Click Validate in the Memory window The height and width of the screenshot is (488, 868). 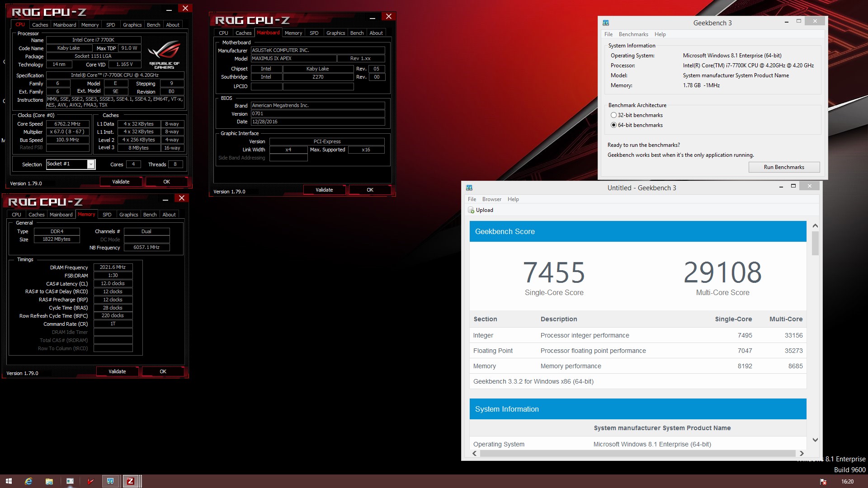tap(117, 371)
